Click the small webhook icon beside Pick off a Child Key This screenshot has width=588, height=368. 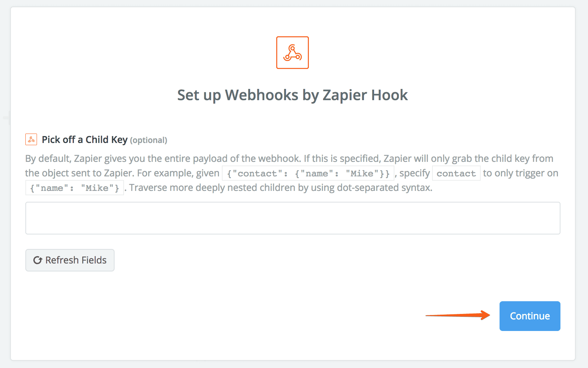pos(31,139)
